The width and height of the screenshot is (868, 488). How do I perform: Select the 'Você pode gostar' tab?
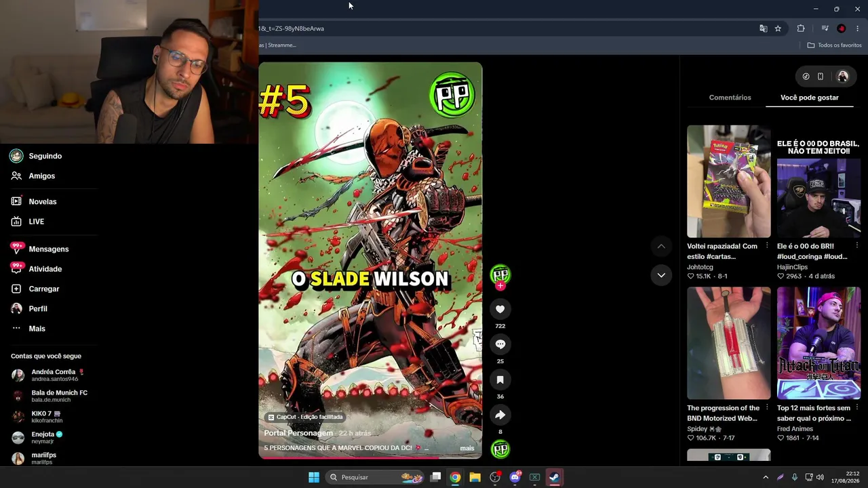pyautogui.click(x=810, y=98)
